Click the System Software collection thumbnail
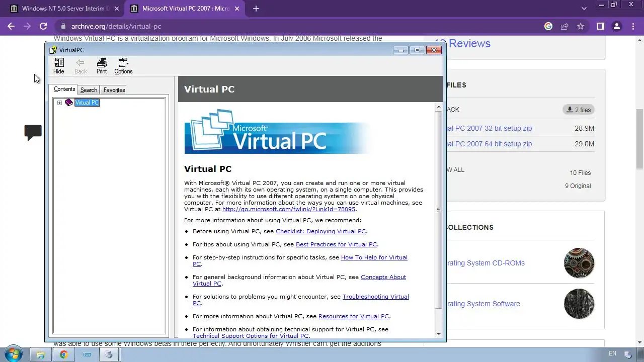The width and height of the screenshot is (644, 362). (x=579, y=304)
